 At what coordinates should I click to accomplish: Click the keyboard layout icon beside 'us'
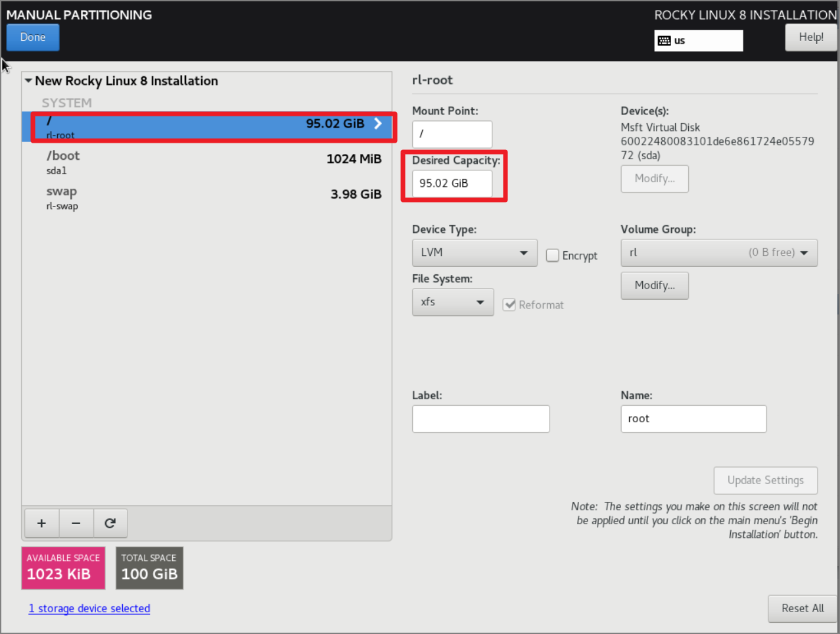point(665,41)
